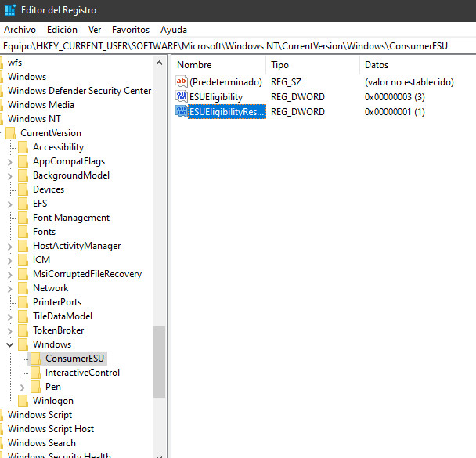Select the Pen key
This screenshot has height=458, width=476.
coord(53,387)
